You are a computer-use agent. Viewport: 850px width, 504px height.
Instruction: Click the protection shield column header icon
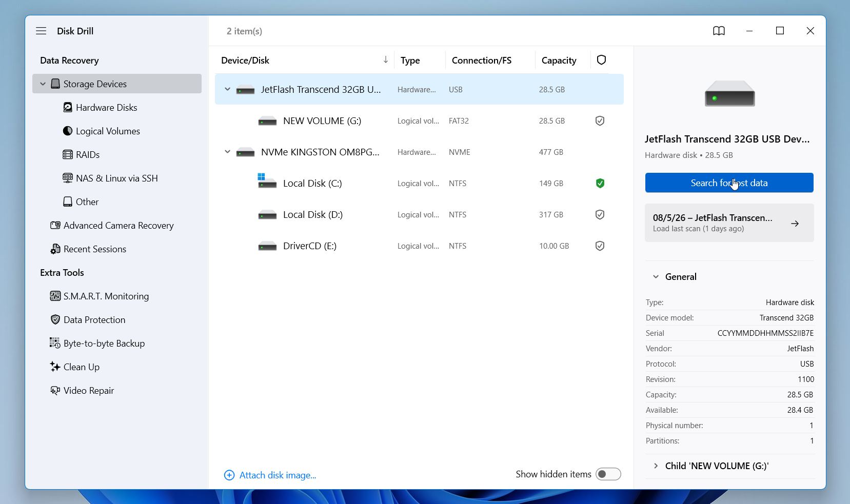[x=601, y=60]
